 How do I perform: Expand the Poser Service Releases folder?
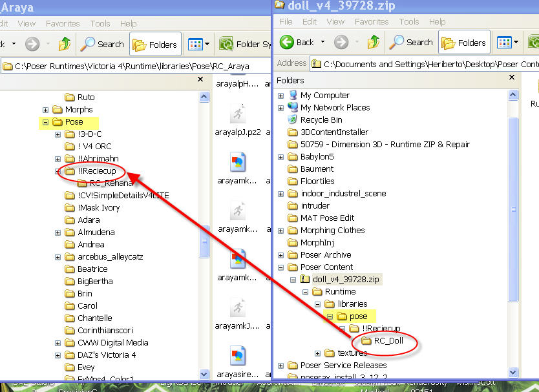pos(281,366)
